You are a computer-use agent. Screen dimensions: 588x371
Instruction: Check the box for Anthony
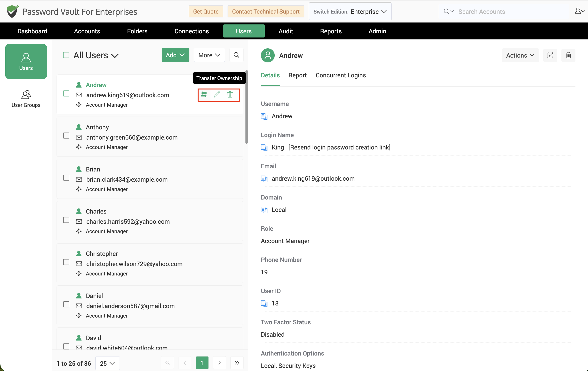66,136
